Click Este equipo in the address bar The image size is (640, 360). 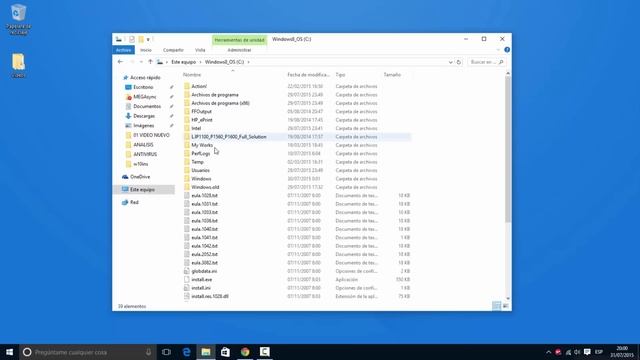click(183, 62)
